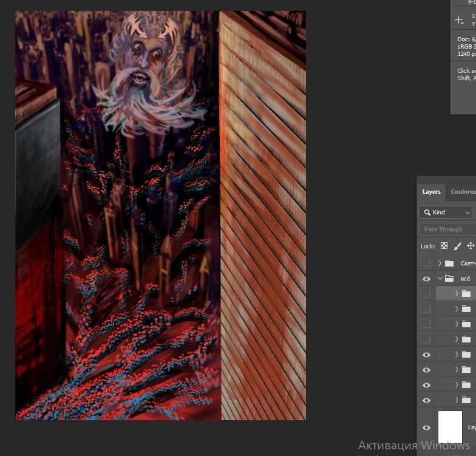Show the hidden Скетч group
Image resolution: width=476 pixels, height=456 pixels.
426,264
